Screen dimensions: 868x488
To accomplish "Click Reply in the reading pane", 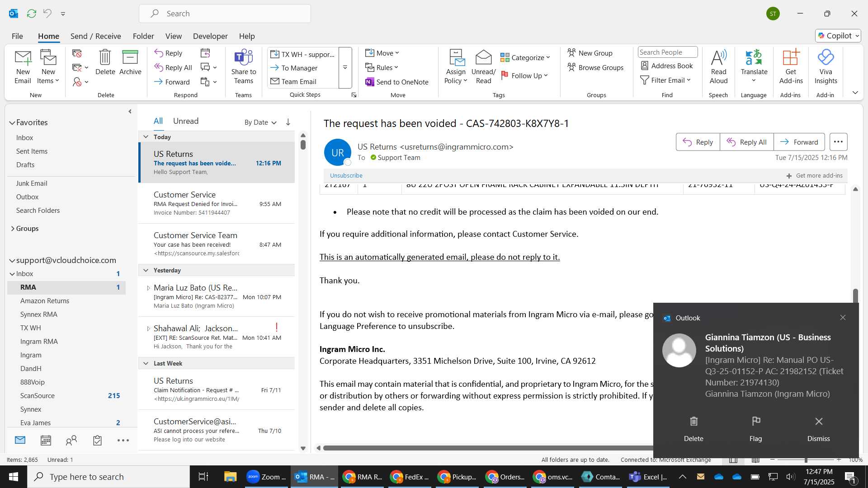I will point(698,142).
